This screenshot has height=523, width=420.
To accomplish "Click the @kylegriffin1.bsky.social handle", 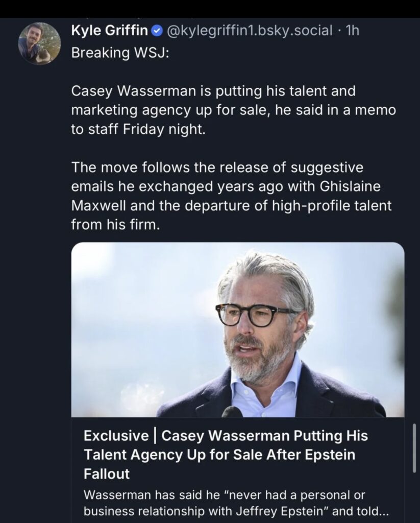I will tap(249, 31).
